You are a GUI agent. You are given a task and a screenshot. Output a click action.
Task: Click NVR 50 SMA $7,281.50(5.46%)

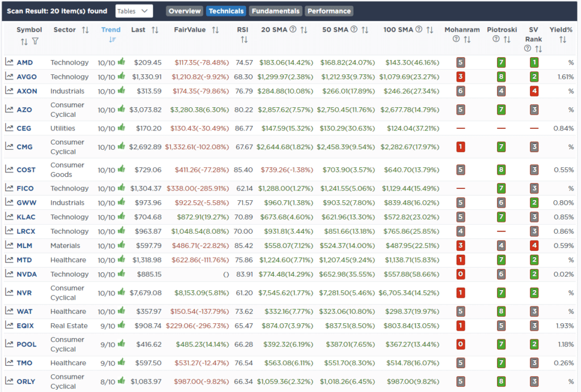(347, 293)
